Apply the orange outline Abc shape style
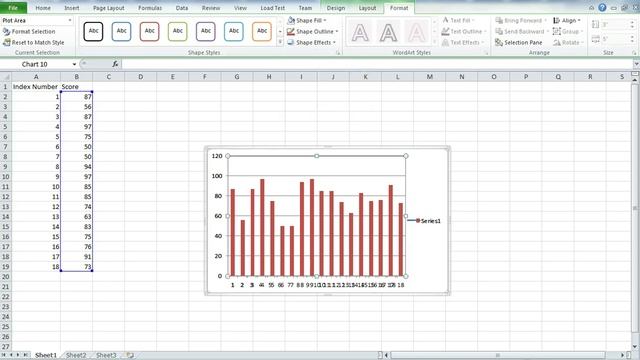 pyautogui.click(x=262, y=31)
